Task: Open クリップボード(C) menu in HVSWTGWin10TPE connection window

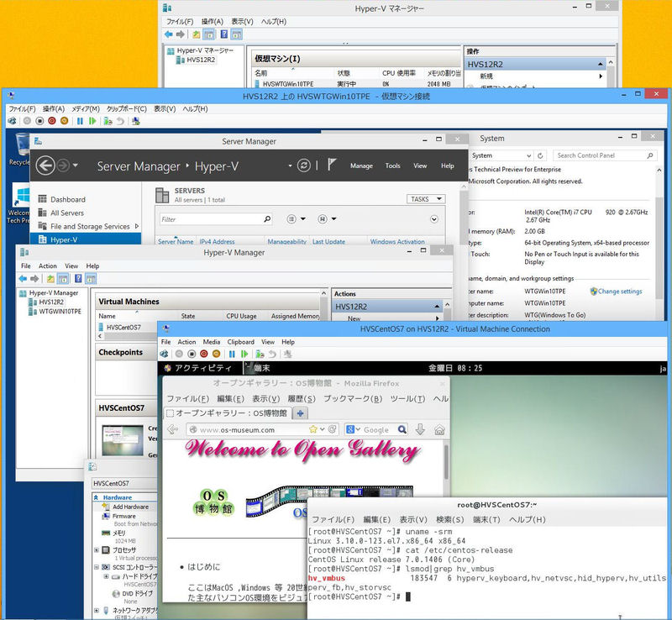Action: [127, 109]
